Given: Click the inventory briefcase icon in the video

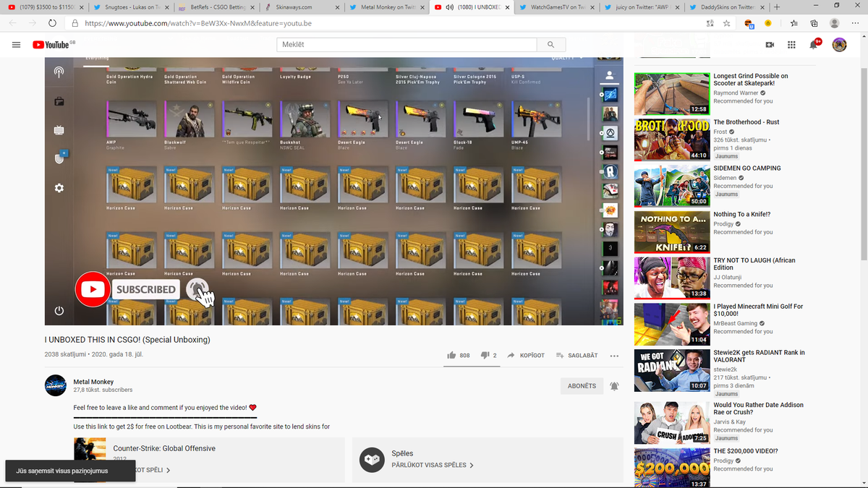Looking at the screenshot, I should [x=59, y=101].
